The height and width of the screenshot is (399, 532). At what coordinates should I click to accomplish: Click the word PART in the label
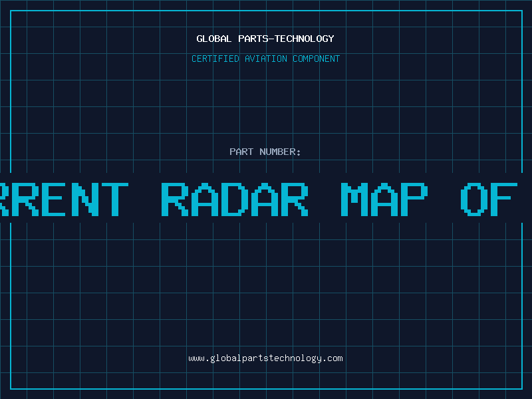(242, 152)
